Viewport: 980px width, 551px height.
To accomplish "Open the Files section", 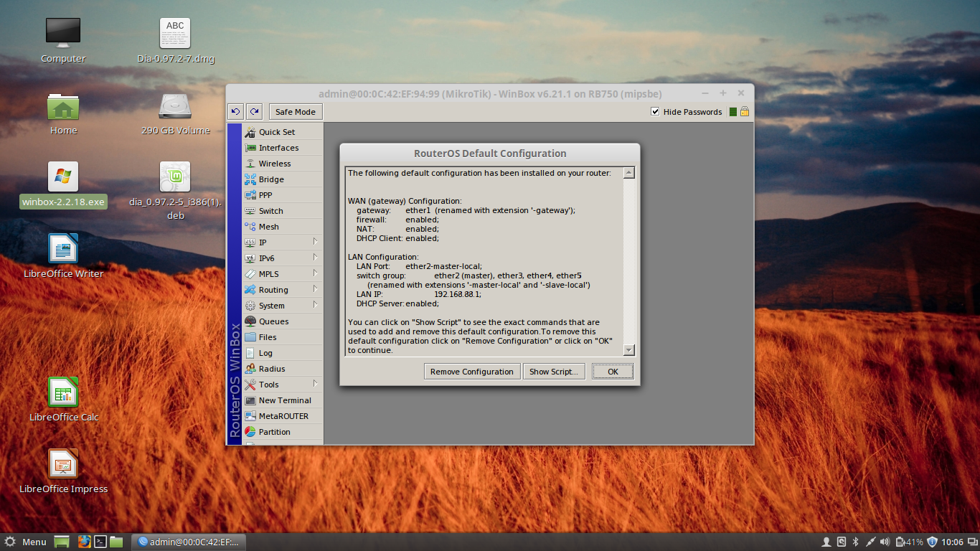I will (x=283, y=337).
